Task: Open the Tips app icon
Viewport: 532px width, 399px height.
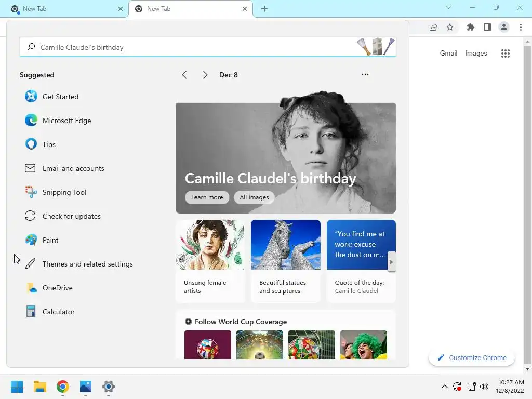Action: click(31, 144)
